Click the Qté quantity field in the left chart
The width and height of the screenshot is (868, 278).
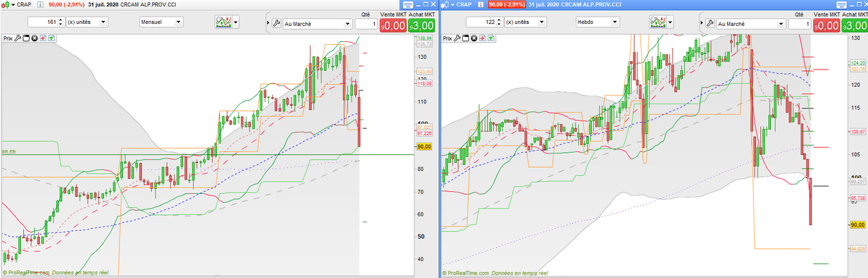pyautogui.click(x=367, y=24)
